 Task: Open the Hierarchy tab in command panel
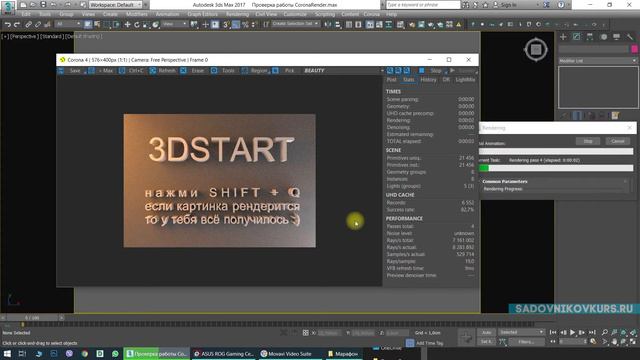[590, 37]
